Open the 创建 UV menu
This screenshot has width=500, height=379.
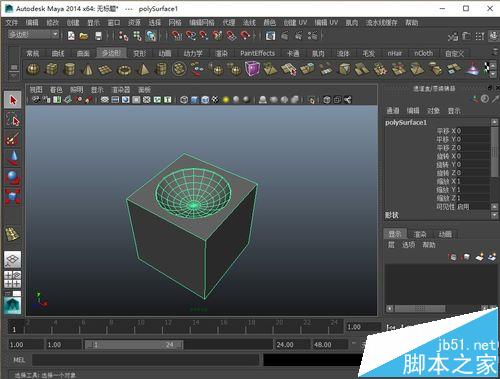click(x=295, y=23)
